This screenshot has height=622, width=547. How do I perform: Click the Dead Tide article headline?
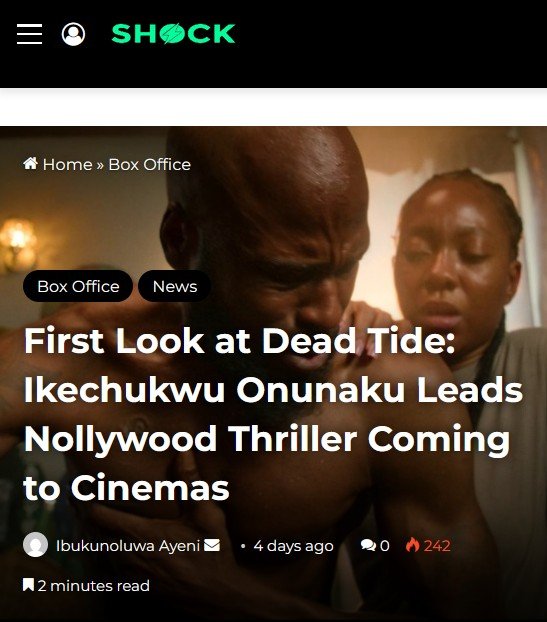click(x=273, y=414)
